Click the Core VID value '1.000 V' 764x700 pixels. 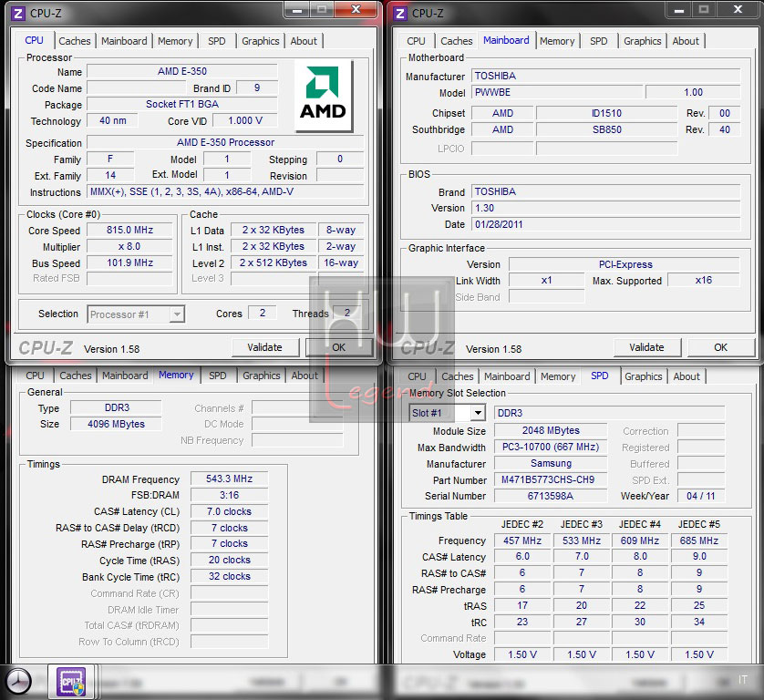(x=245, y=121)
